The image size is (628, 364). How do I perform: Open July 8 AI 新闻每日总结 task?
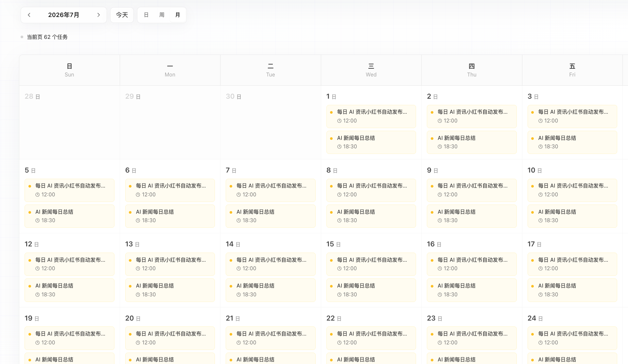[371, 216]
